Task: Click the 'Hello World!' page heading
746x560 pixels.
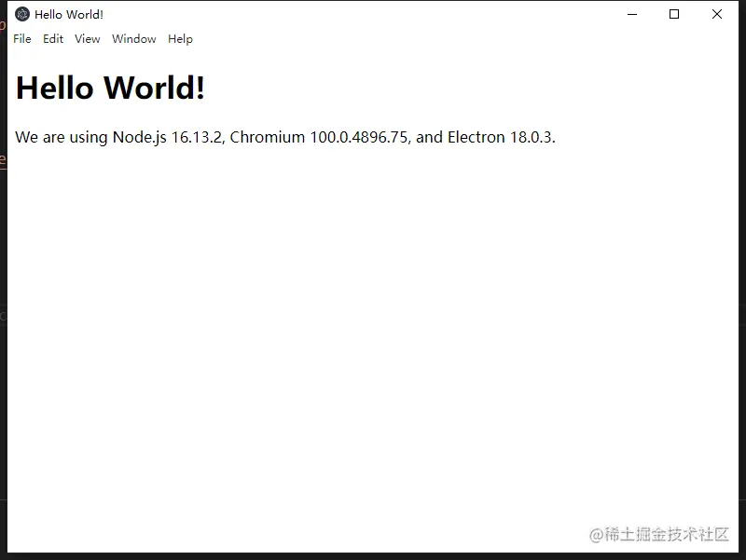Action: click(110, 88)
